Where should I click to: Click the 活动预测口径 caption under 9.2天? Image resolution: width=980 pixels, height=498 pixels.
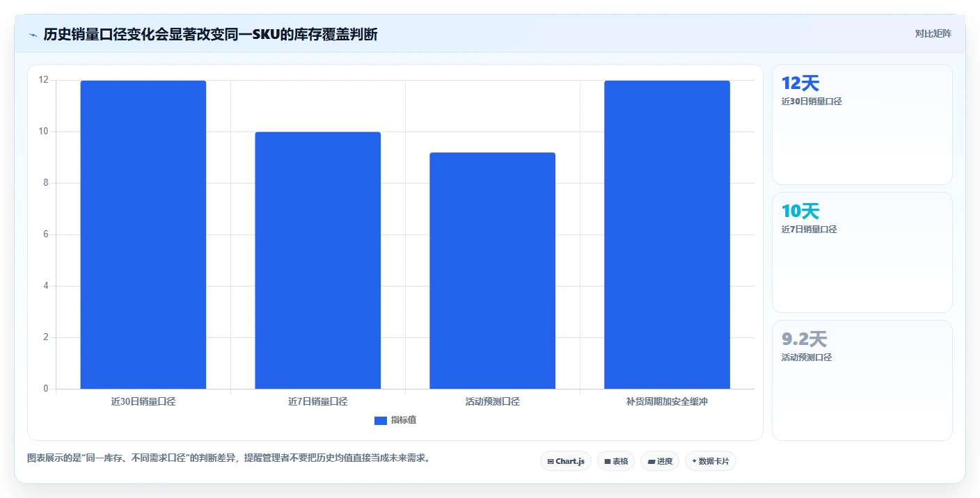click(807, 358)
